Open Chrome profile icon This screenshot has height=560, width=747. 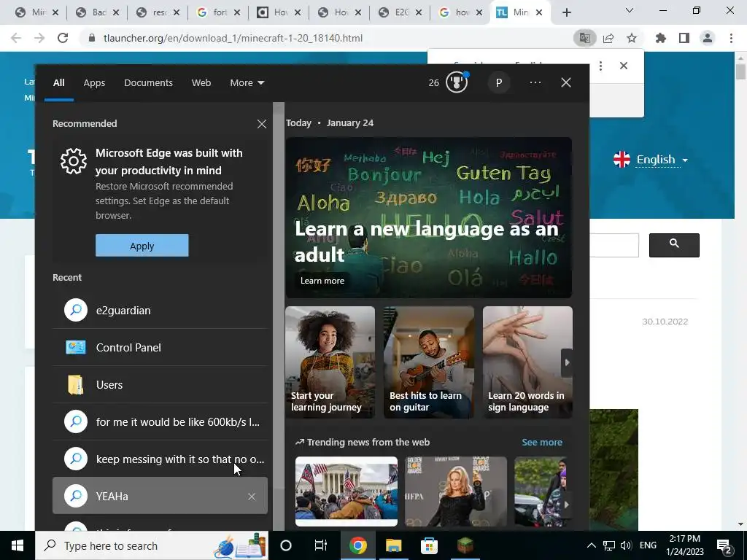coord(708,38)
